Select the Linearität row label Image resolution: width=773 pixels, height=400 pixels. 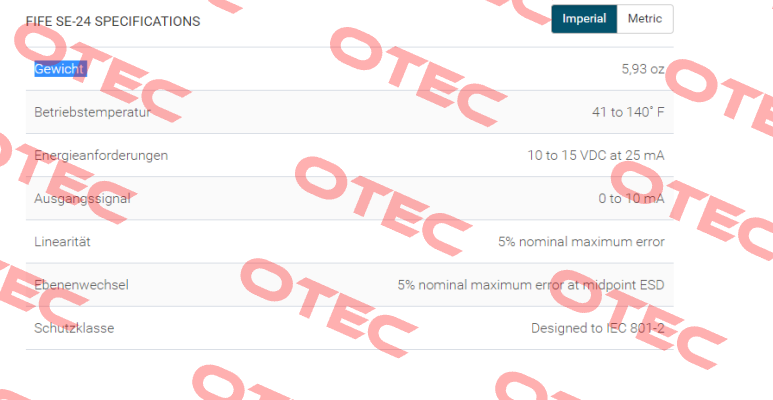coord(62,242)
